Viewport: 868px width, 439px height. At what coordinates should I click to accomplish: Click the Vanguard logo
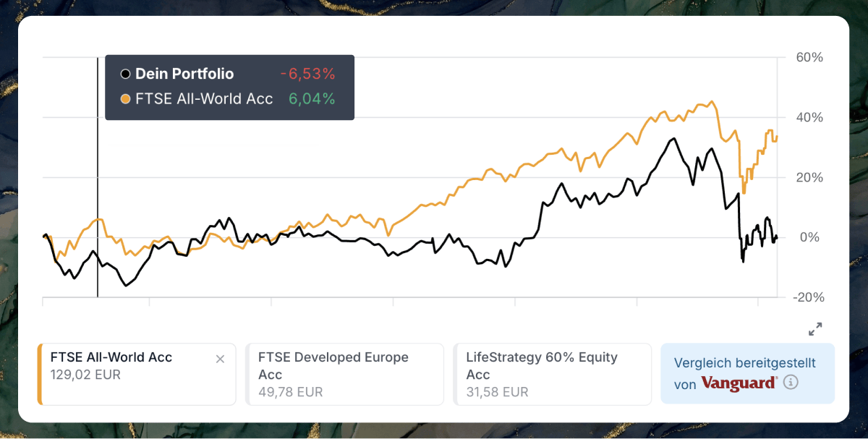coord(739,383)
